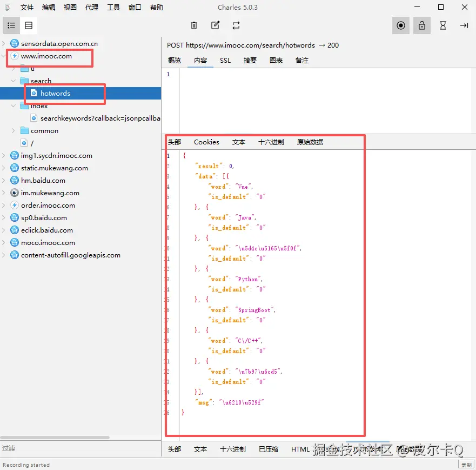Image resolution: width=476 pixels, height=470 pixels.
Task: Collapse www.imooc.com host node
Action: [x=4, y=56]
